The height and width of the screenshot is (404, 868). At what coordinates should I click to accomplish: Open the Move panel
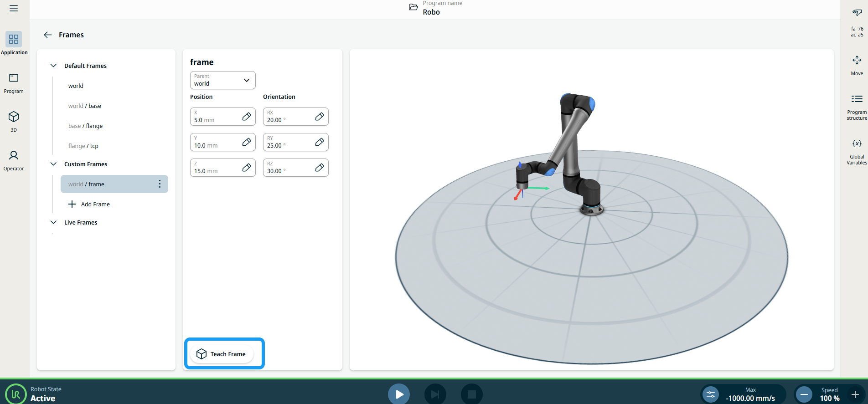[x=857, y=65]
